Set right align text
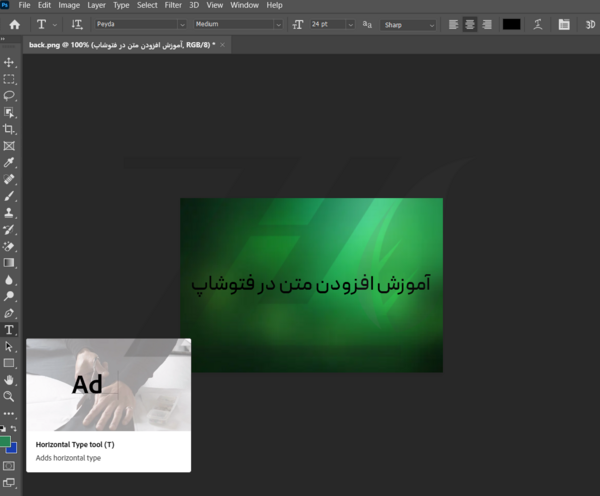 [487, 24]
